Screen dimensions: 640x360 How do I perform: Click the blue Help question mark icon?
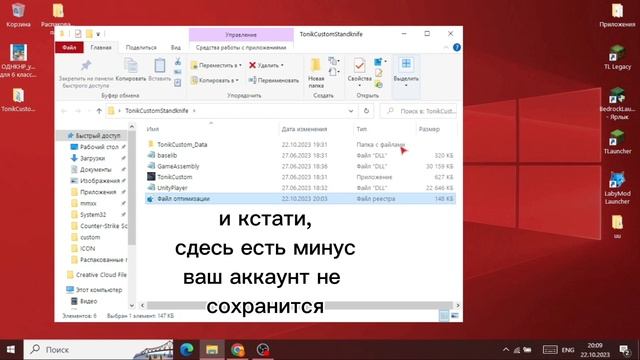pos(457,47)
